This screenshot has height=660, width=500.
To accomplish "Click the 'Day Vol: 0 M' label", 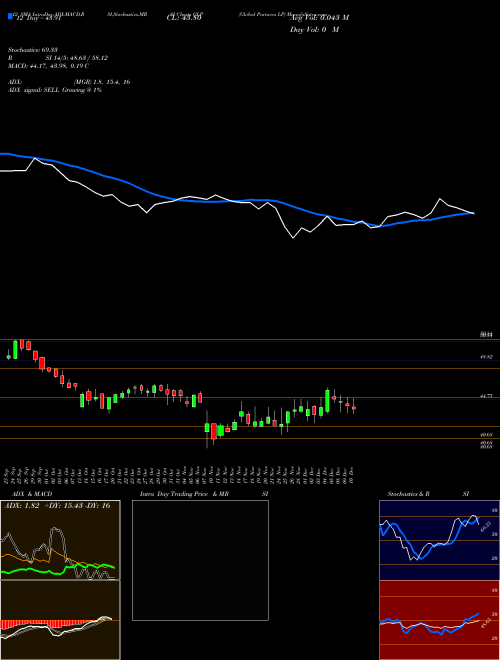I will click(x=314, y=30).
